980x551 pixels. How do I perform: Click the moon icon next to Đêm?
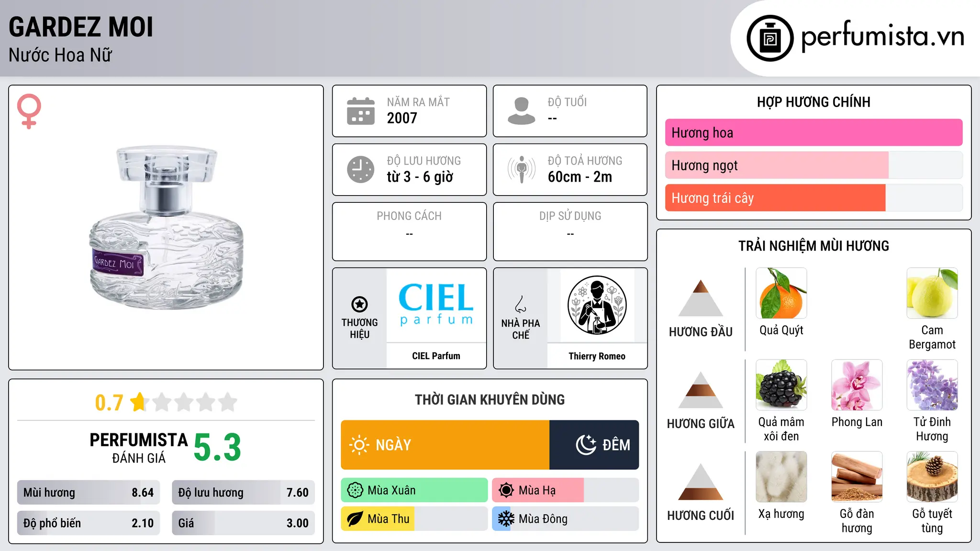click(x=586, y=445)
